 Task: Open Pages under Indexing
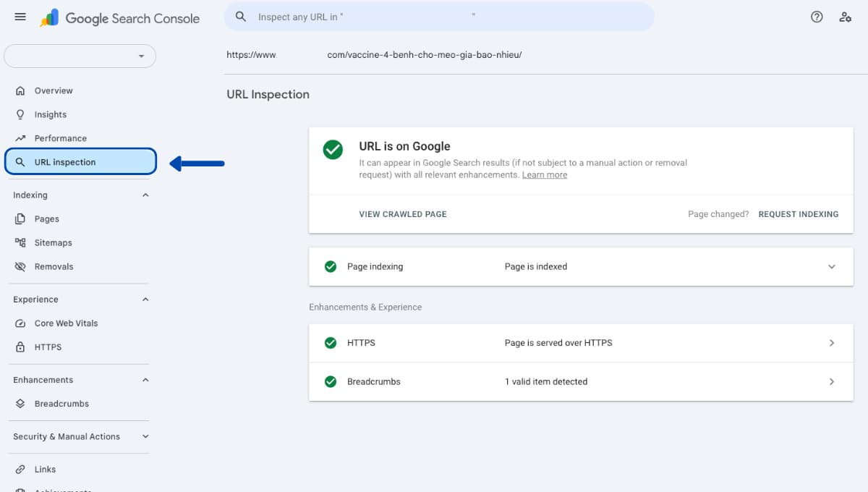point(47,219)
